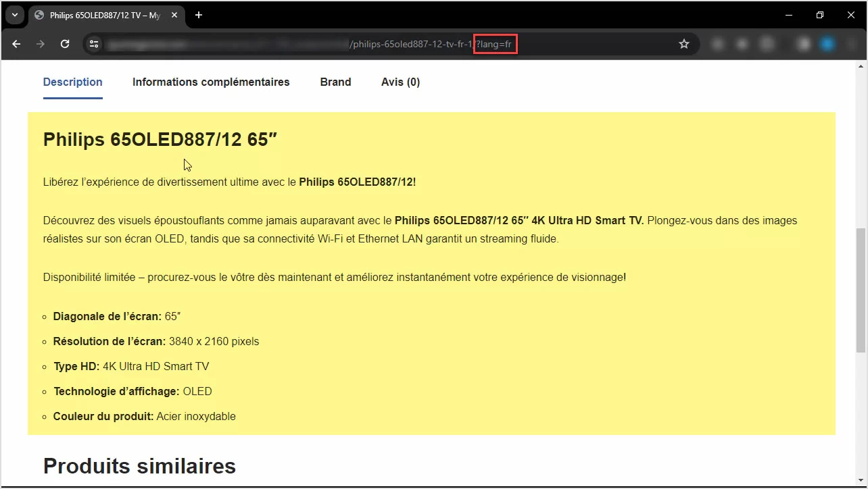Open the tab search chevron dropdown
868x489 pixels.
click(x=15, y=15)
